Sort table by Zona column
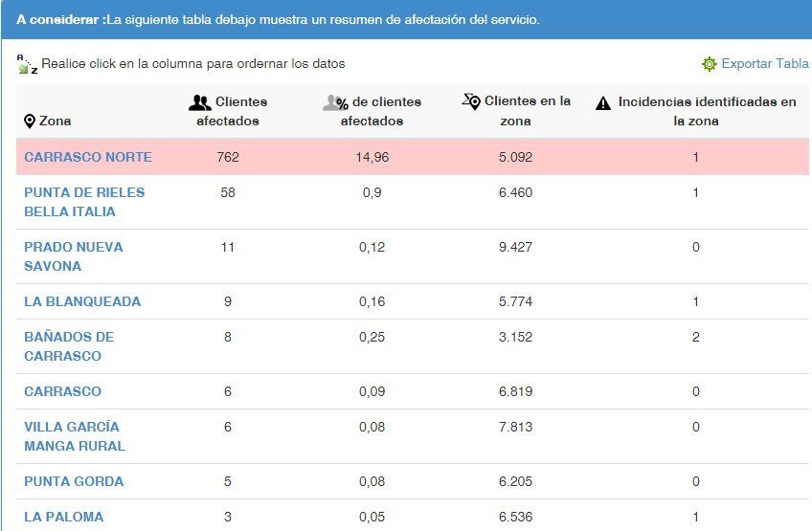Screen dimensions: 812x531 [x=55, y=122]
